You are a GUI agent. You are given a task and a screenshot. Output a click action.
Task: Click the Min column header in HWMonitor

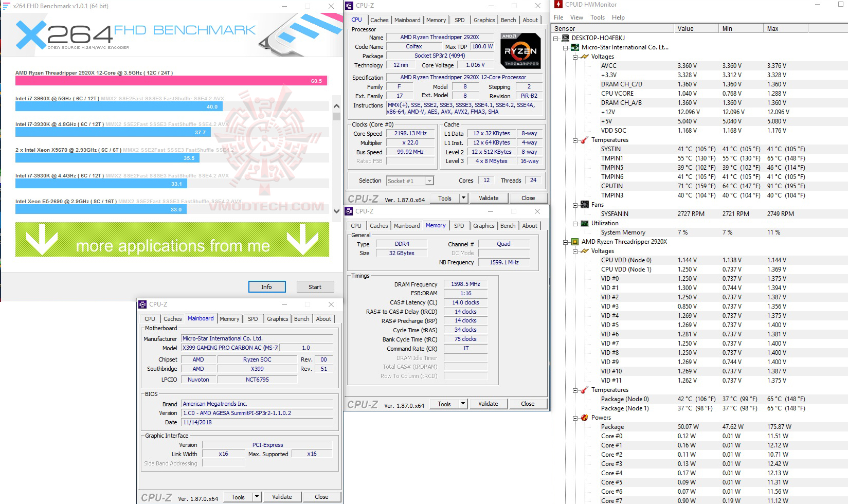click(741, 29)
